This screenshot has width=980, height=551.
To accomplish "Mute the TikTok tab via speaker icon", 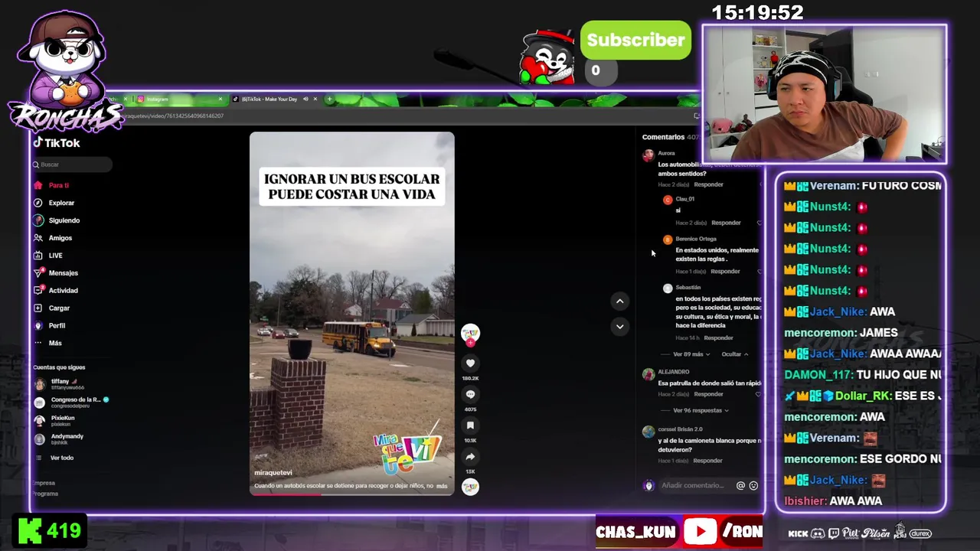I will (x=305, y=99).
